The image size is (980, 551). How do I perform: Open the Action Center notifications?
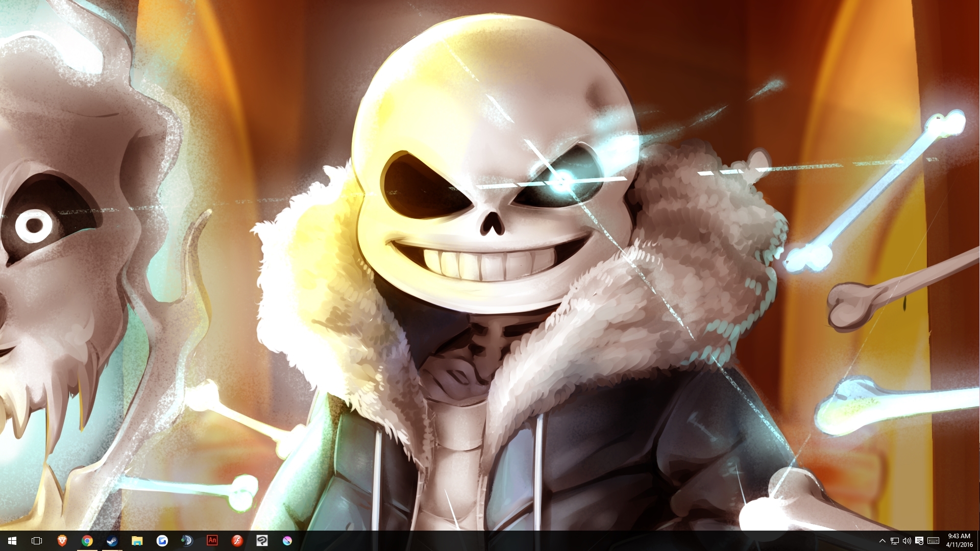(x=919, y=541)
